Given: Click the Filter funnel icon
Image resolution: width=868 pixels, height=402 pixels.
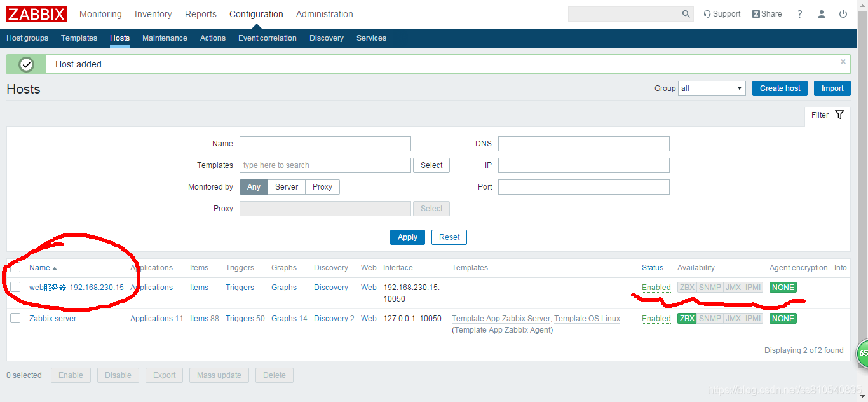Looking at the screenshot, I should coord(839,114).
